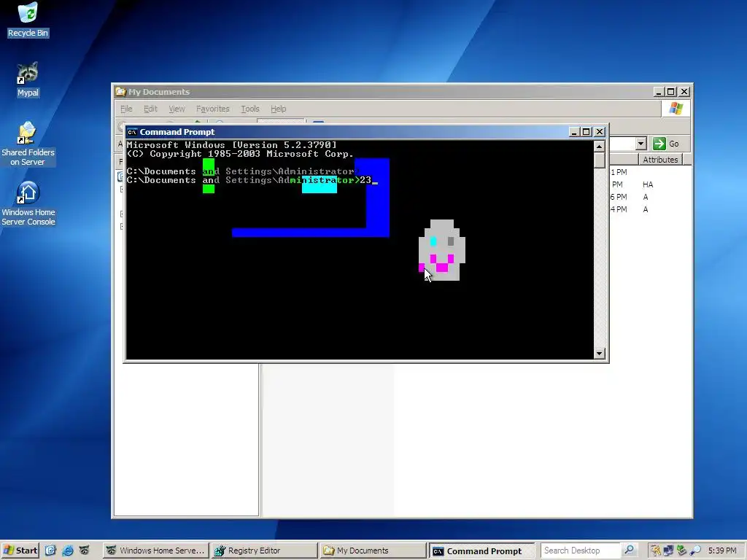Expand the address bar dropdown arrow
Viewport: 747px width, 560px height.
click(640, 144)
